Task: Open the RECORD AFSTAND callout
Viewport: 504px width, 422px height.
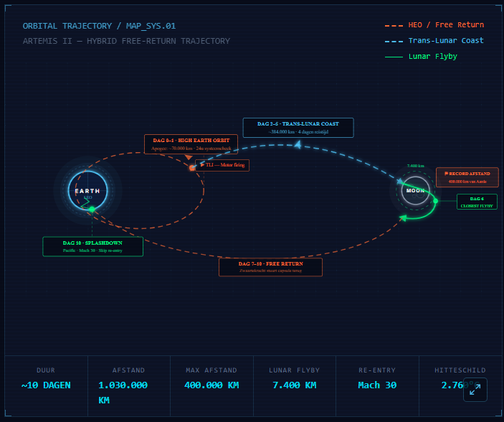Action: coord(467,177)
